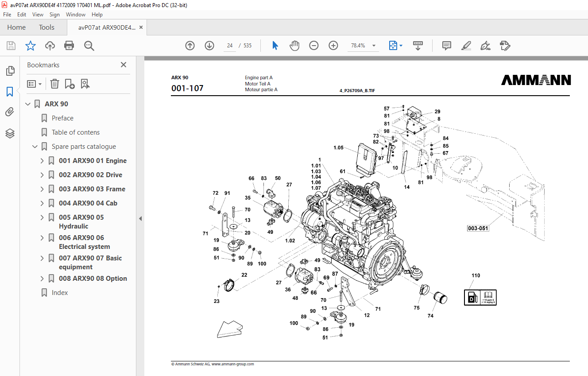Viewport: 588px width, 376px height.
Task: Open the Help menu
Action: tap(97, 15)
